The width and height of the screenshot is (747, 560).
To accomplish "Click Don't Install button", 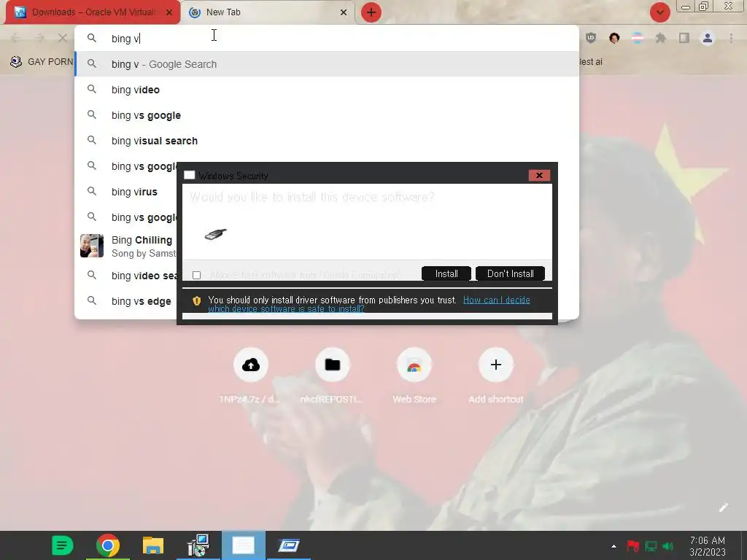I will 510,274.
